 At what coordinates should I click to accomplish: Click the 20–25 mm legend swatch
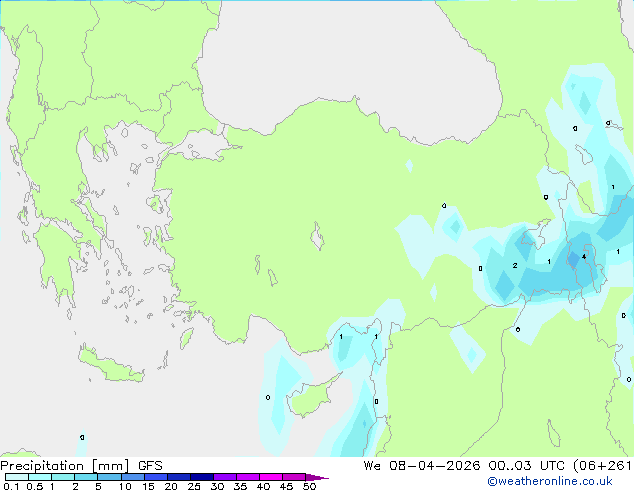point(179,477)
